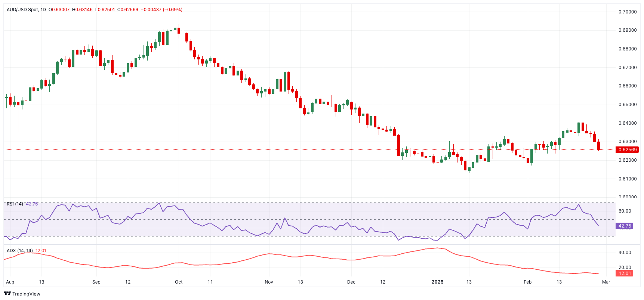Click the 0.70000 price axis label
The image size is (644, 300).
(x=627, y=12)
